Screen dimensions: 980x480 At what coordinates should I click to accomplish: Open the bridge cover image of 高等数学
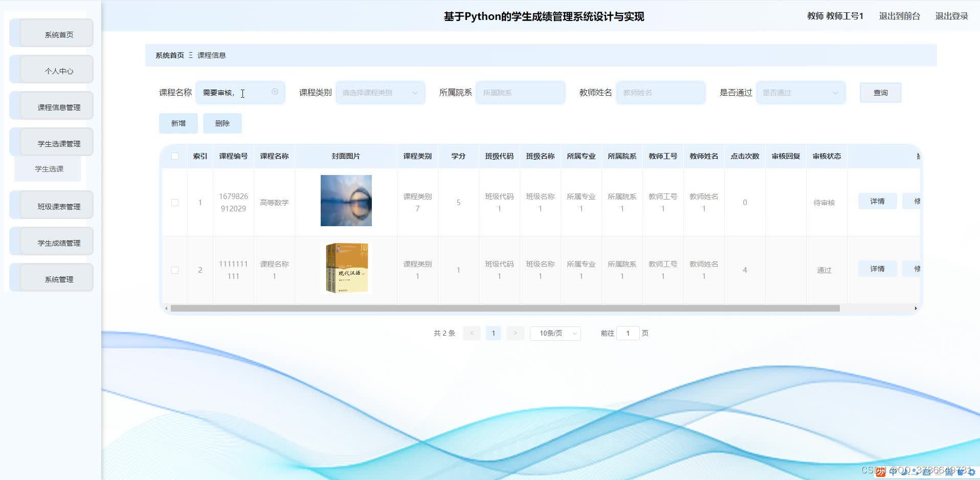pos(346,201)
